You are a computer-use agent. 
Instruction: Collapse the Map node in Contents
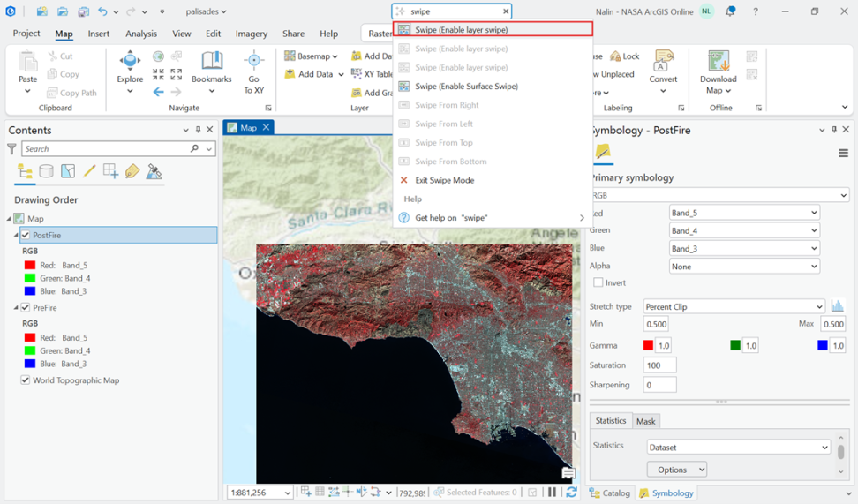click(9, 218)
